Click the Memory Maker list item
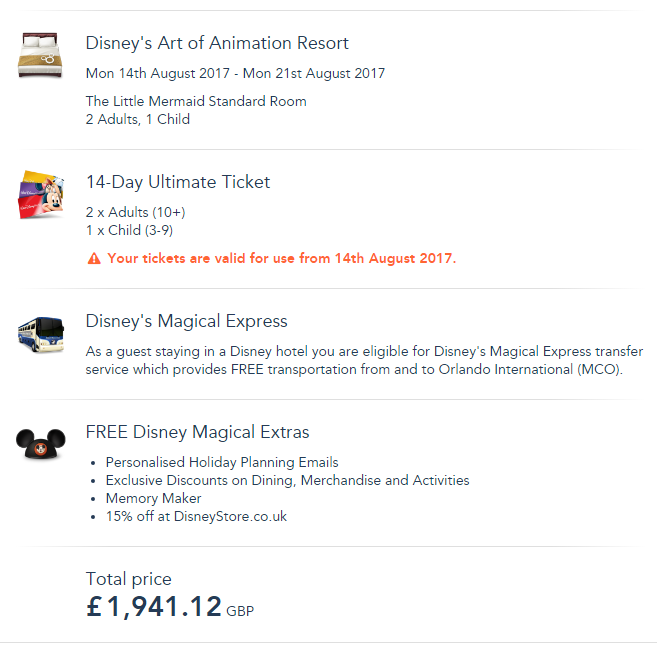657x651 pixels. (153, 498)
